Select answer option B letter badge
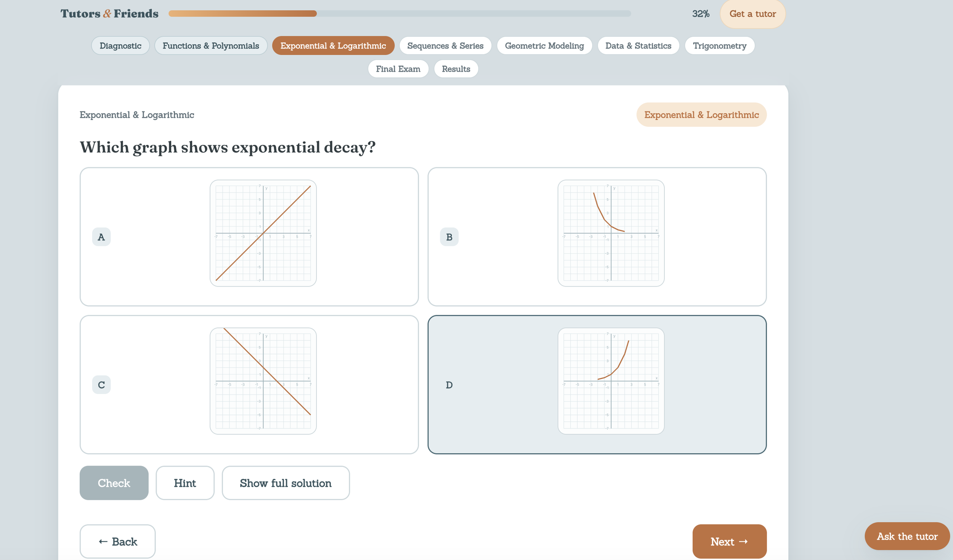Image resolution: width=953 pixels, height=560 pixels. pos(449,237)
